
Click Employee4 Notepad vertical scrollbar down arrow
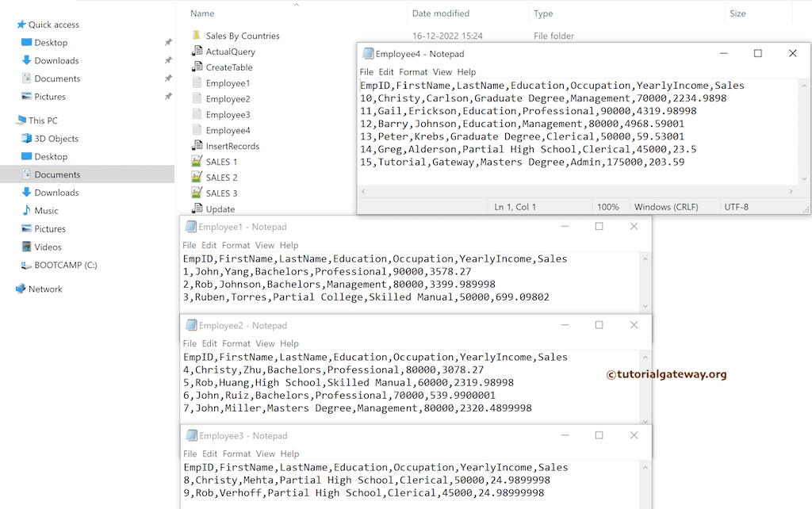(x=804, y=178)
